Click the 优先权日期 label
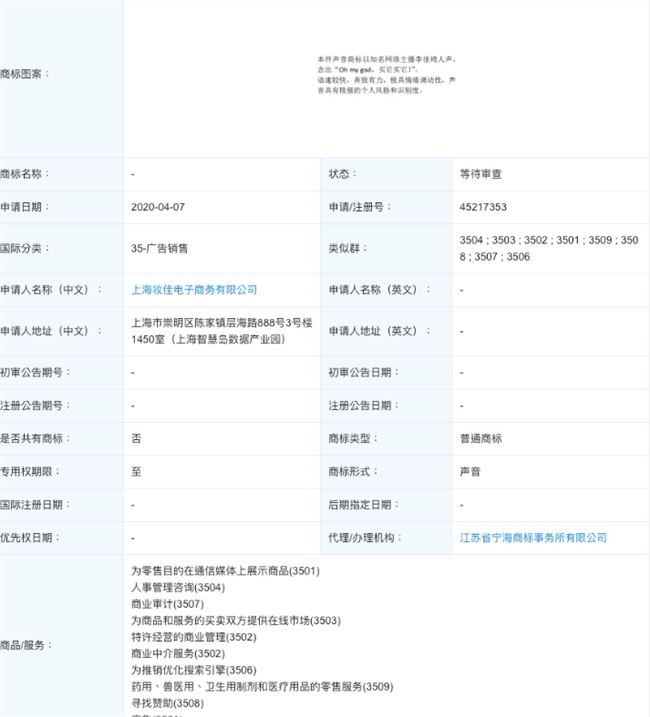 (x=30, y=538)
